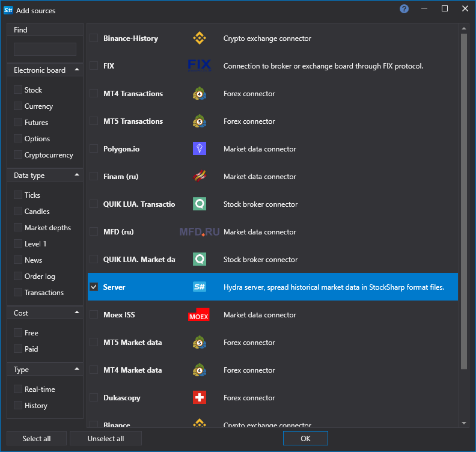This screenshot has height=452, width=476.
Task: Select the MT5 Market data row name
Action: click(x=132, y=343)
